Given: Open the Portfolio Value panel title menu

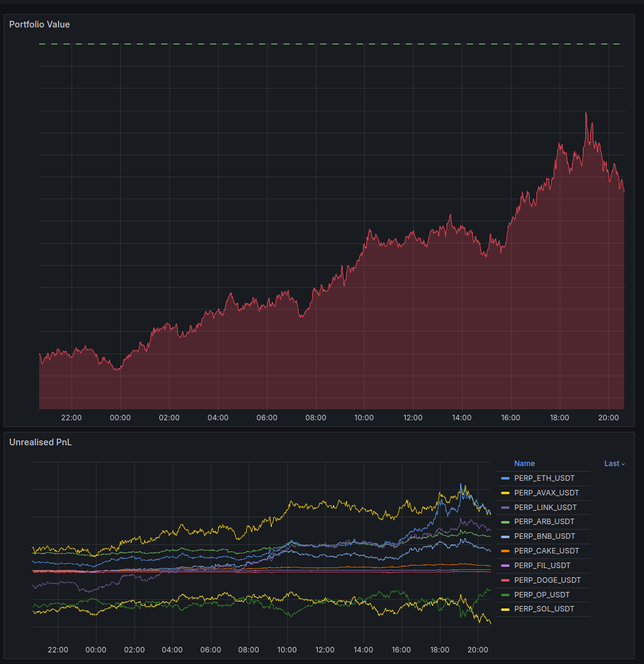Looking at the screenshot, I should click(x=39, y=24).
